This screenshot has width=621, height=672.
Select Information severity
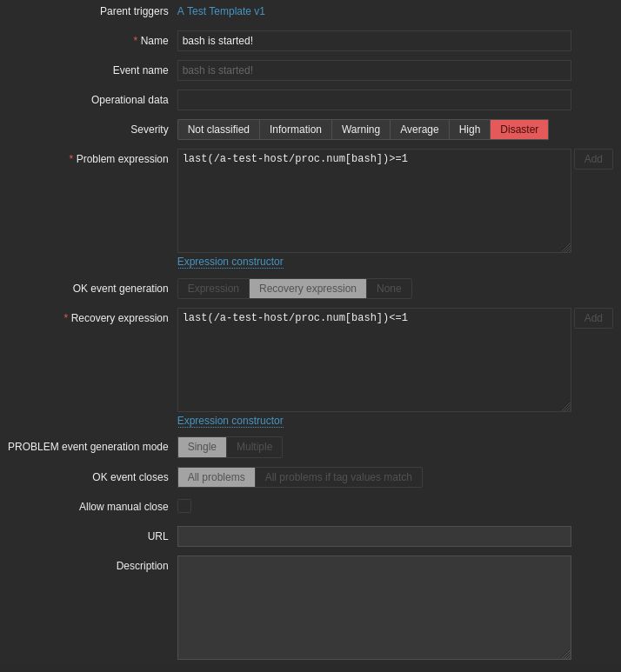pos(296,130)
